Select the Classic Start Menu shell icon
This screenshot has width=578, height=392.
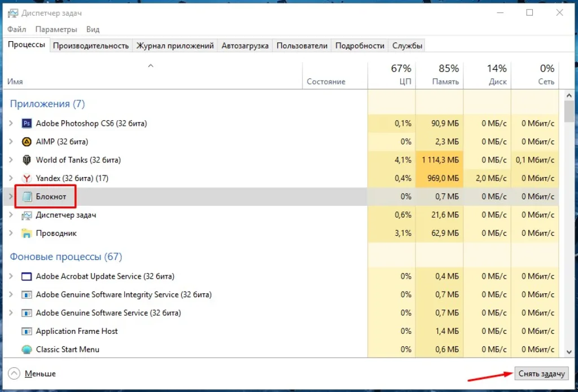[x=27, y=349]
